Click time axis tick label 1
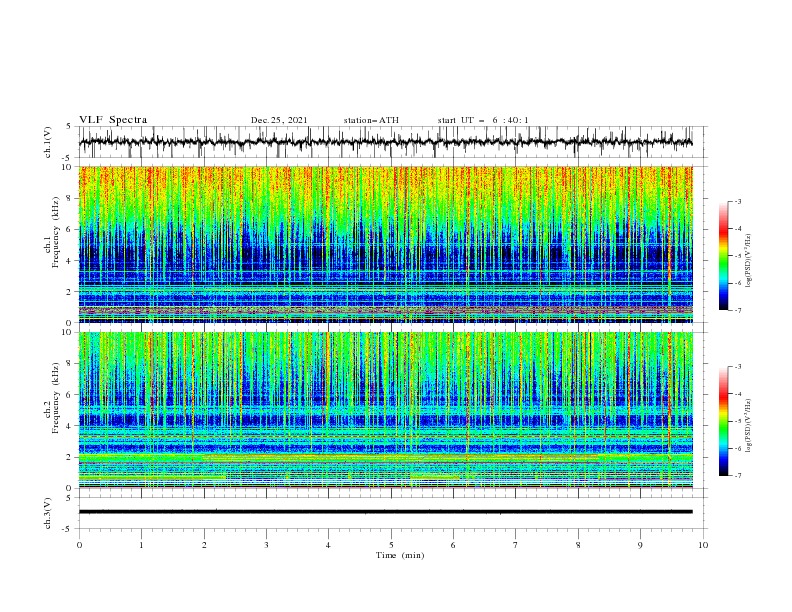792x612 pixels. pyautogui.click(x=141, y=545)
